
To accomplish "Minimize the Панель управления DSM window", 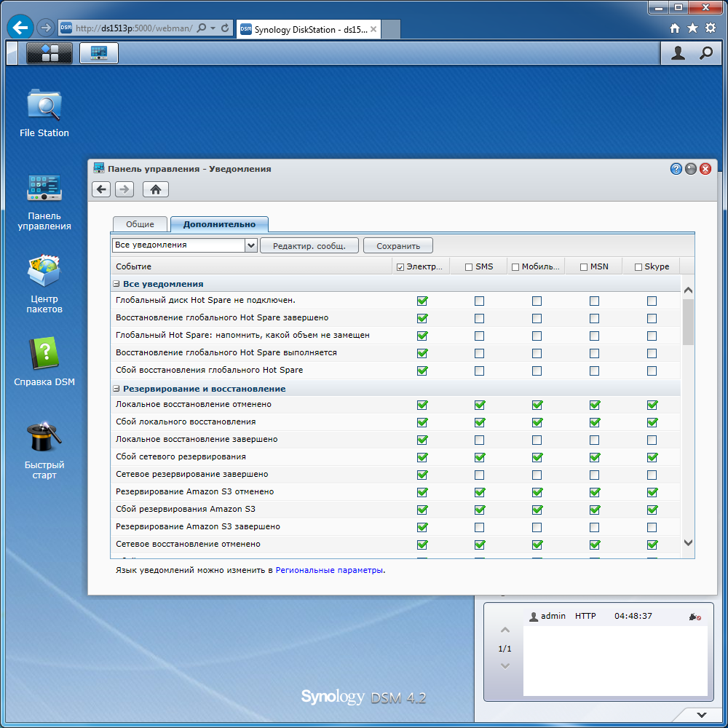I will point(691,169).
